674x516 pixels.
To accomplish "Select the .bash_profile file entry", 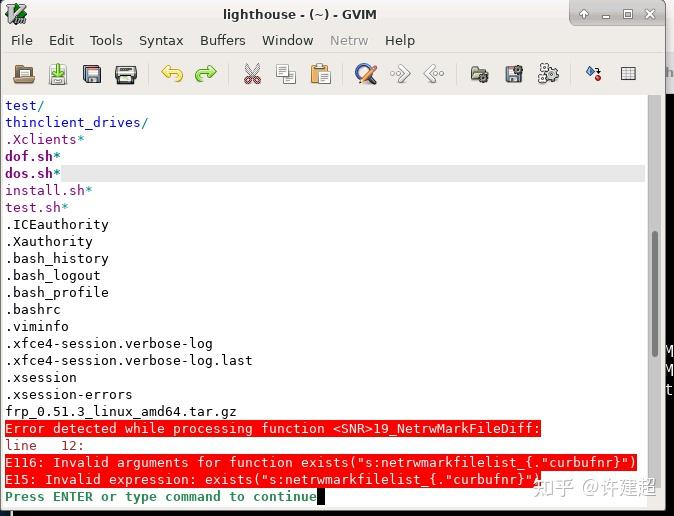I will tap(57, 292).
